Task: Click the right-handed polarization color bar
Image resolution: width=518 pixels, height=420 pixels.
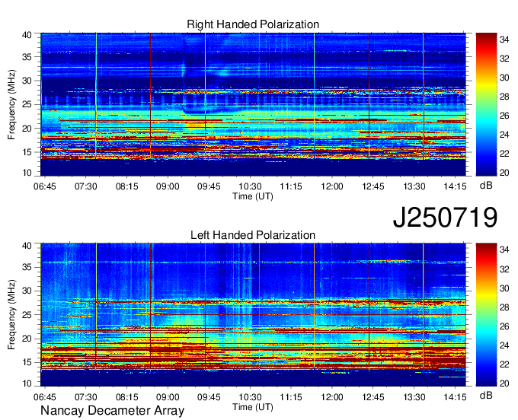Action: click(x=486, y=104)
